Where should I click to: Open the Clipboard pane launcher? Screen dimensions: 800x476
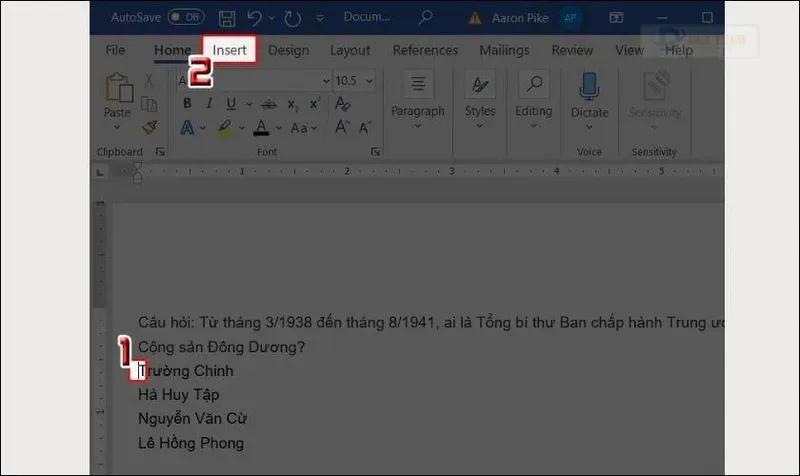(x=160, y=152)
